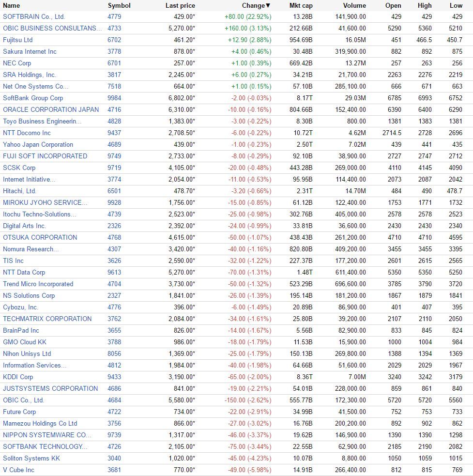Open the GMO Cloud KK link
This screenshot has width=473, height=476.
tap(25, 342)
